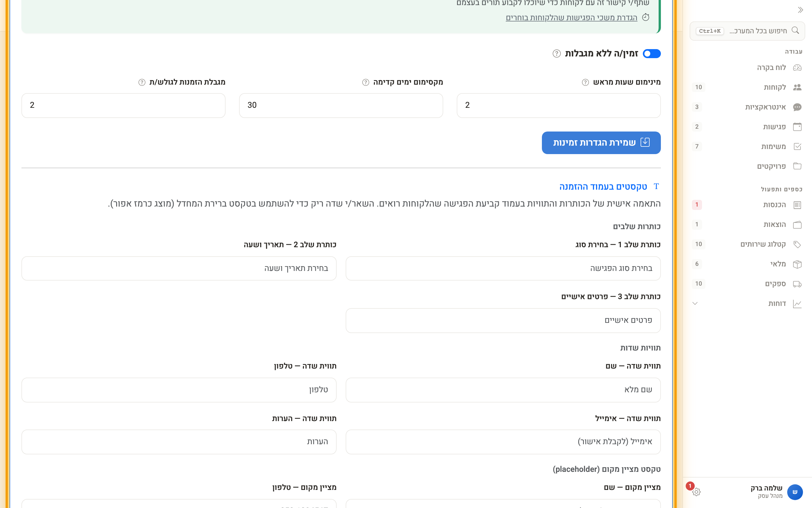The height and width of the screenshot is (508, 812).
Task: Open פרויקטים via its folder icon
Action: pos(797,166)
